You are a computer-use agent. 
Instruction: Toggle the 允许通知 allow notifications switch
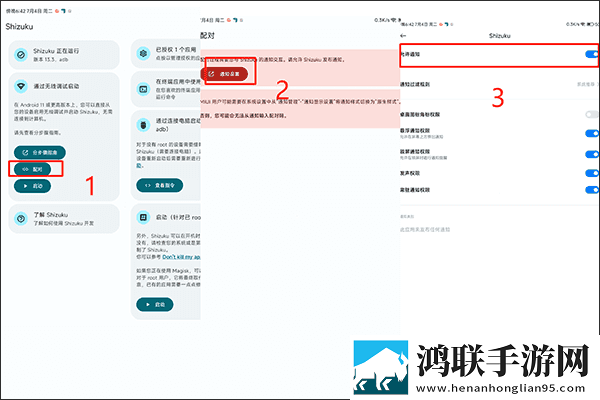(x=592, y=54)
